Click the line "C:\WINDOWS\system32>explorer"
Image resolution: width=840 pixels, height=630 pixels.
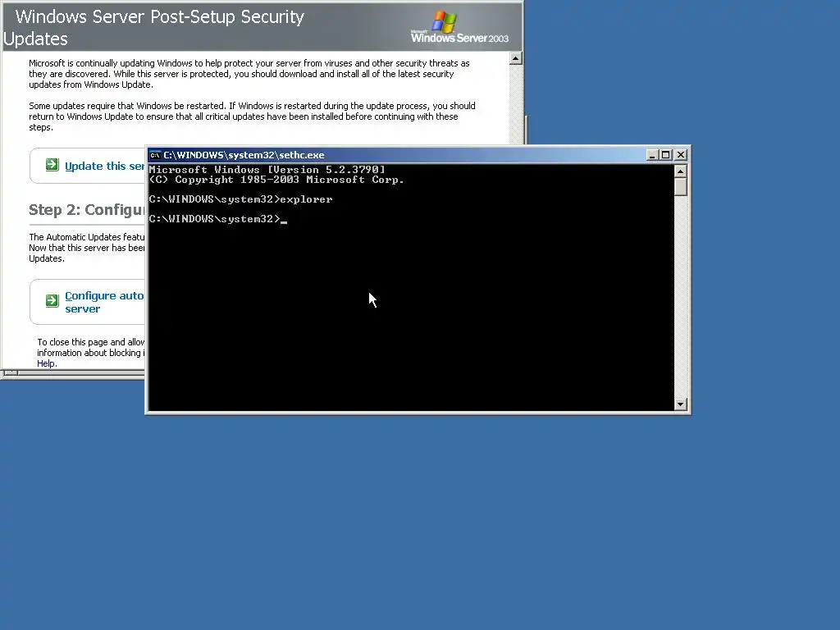pyautogui.click(x=240, y=199)
